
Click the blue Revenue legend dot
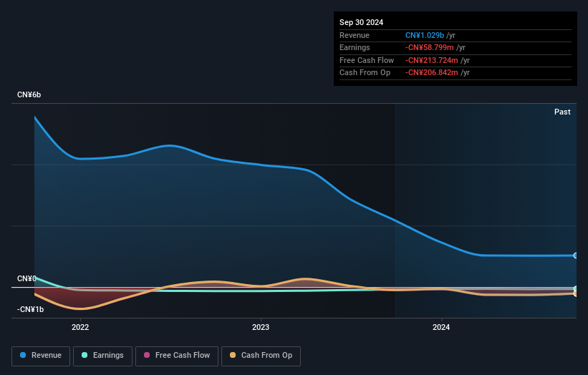23,355
